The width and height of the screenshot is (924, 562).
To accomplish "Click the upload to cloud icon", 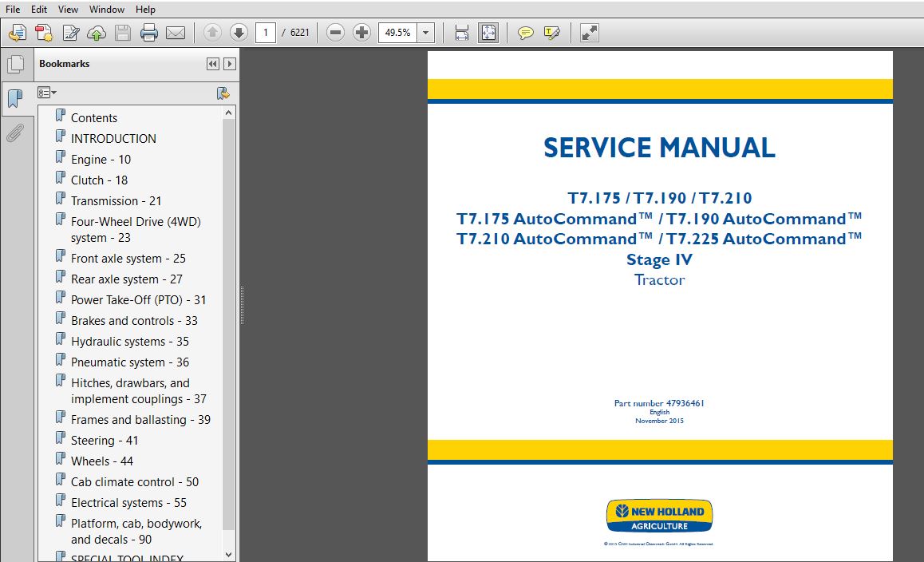I will tap(97, 33).
